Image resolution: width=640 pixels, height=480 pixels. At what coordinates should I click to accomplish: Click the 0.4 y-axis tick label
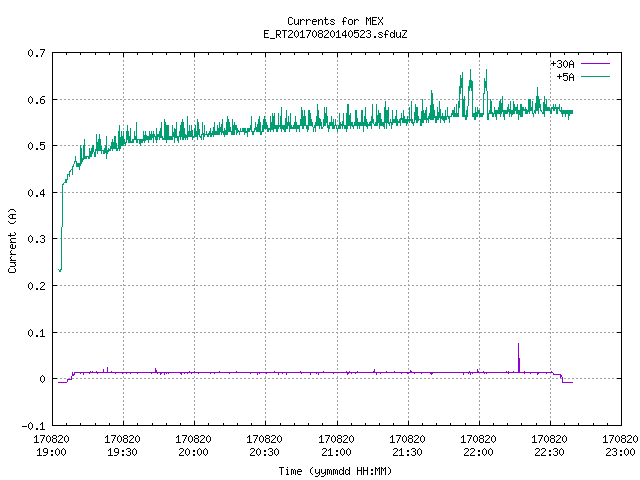[36, 193]
